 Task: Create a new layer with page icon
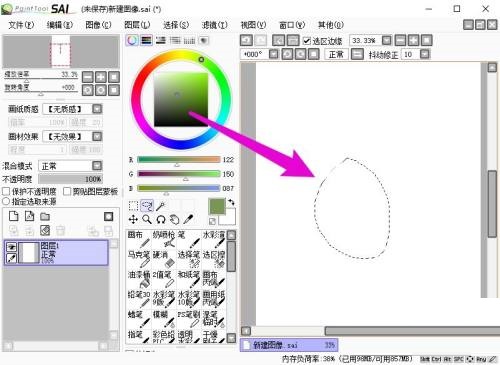(x=13, y=216)
